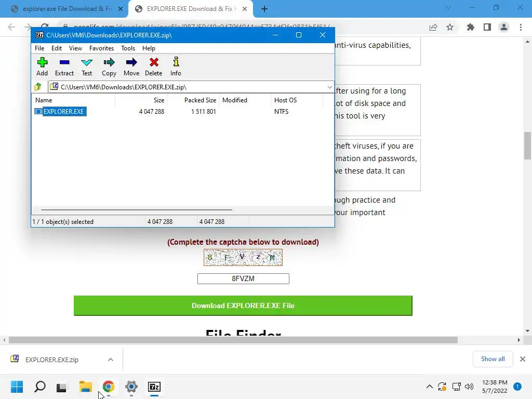Go up one folder level in 7-Zip
The image size is (532, 399).
click(x=38, y=87)
